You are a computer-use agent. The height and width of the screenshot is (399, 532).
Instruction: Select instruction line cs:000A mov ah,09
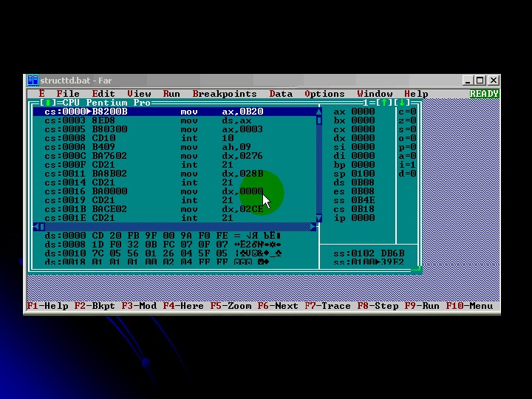pyautogui.click(x=174, y=147)
